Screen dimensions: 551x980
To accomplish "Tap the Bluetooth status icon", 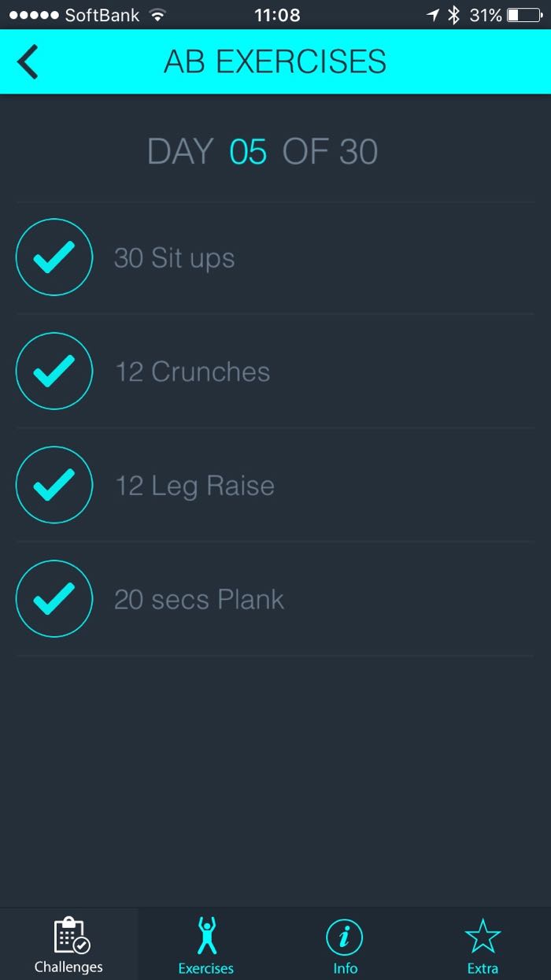I will point(453,15).
